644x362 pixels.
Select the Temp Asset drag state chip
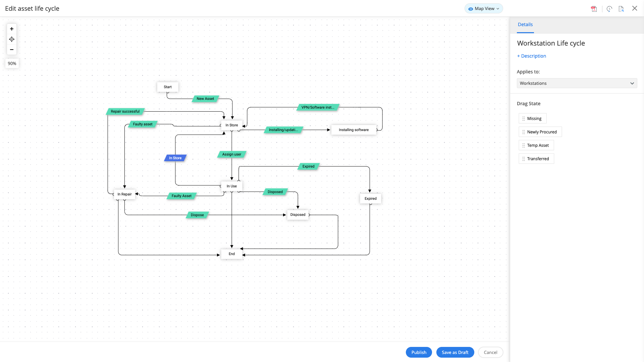coord(536,145)
